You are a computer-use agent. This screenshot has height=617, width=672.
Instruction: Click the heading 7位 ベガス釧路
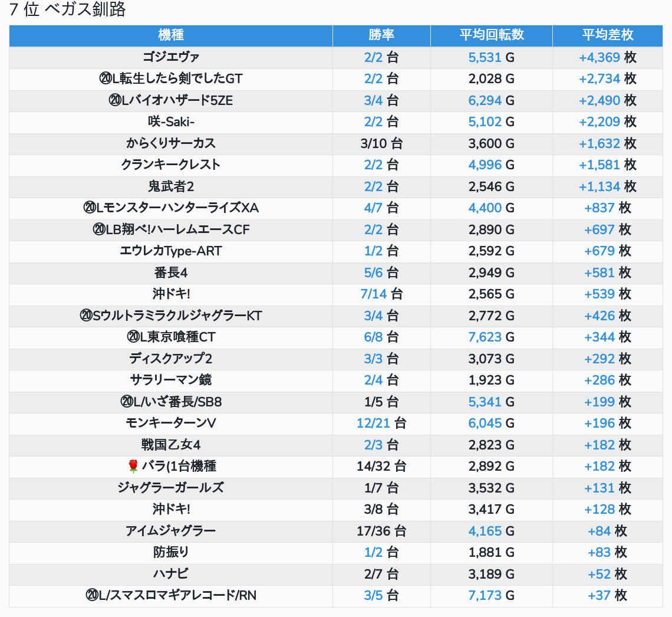point(67,9)
